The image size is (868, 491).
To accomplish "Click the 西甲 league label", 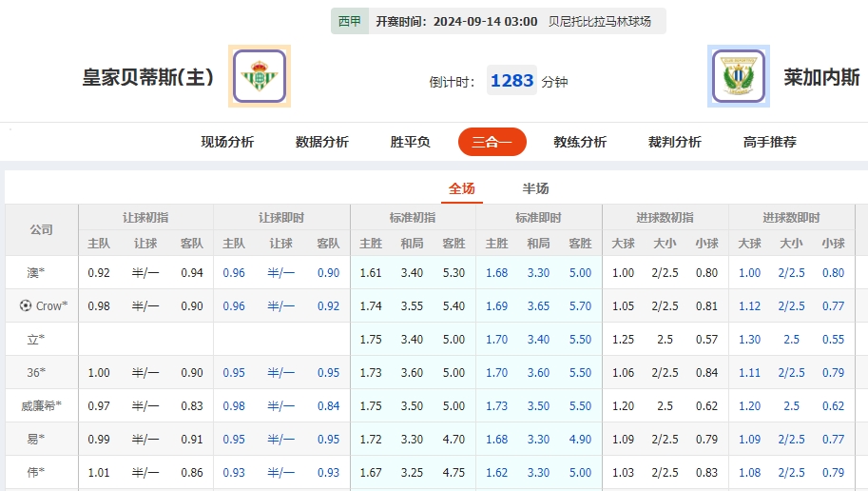I will click(x=350, y=21).
